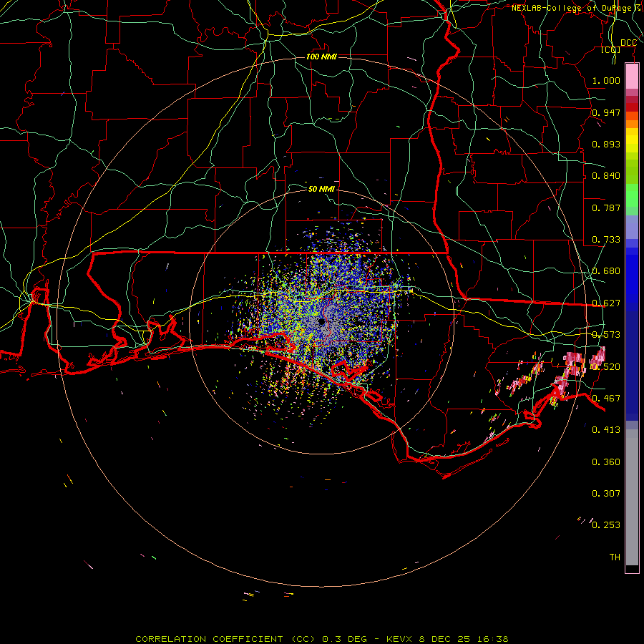Click the 0.947 legend value
Screen dimensions: 644x644
pos(606,112)
